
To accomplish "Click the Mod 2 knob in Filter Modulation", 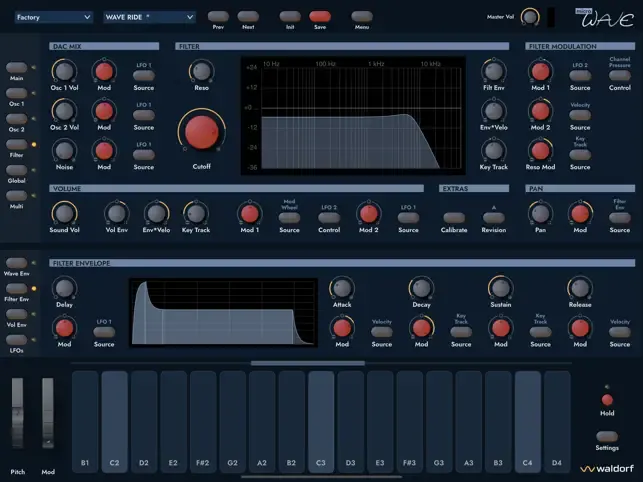I will [x=540, y=111].
